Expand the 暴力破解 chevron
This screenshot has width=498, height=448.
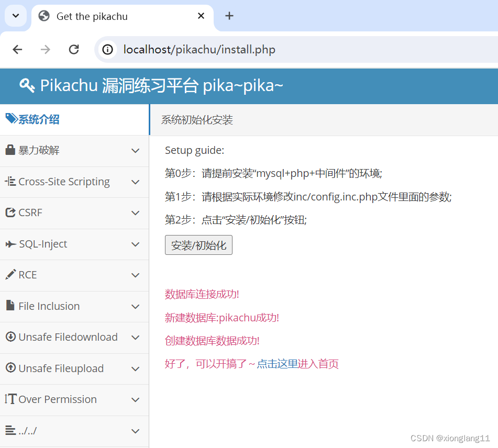136,151
